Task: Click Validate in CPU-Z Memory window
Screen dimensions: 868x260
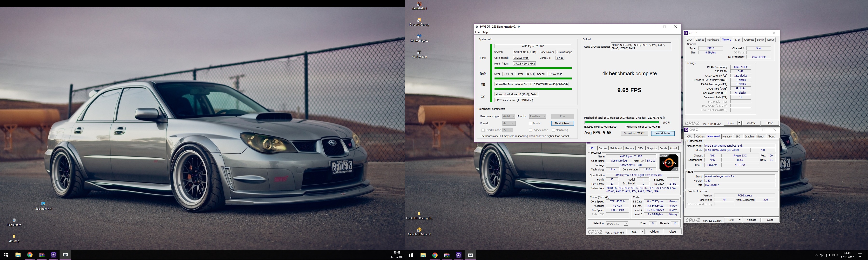Action: tap(751, 123)
